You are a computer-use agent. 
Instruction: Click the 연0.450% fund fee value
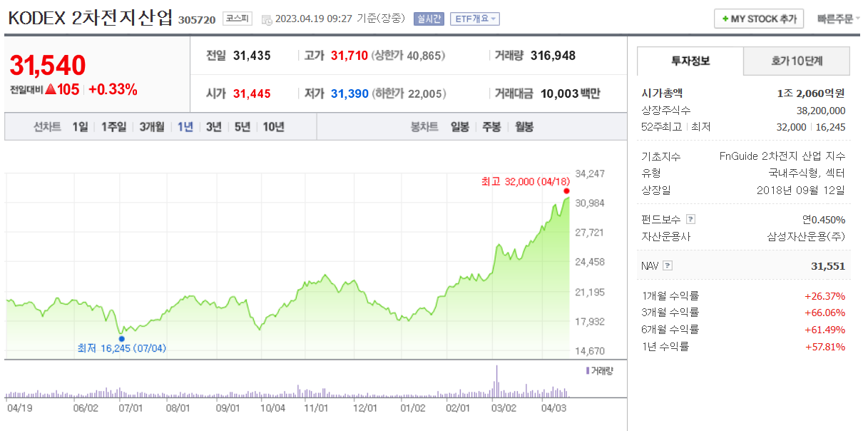(x=823, y=220)
